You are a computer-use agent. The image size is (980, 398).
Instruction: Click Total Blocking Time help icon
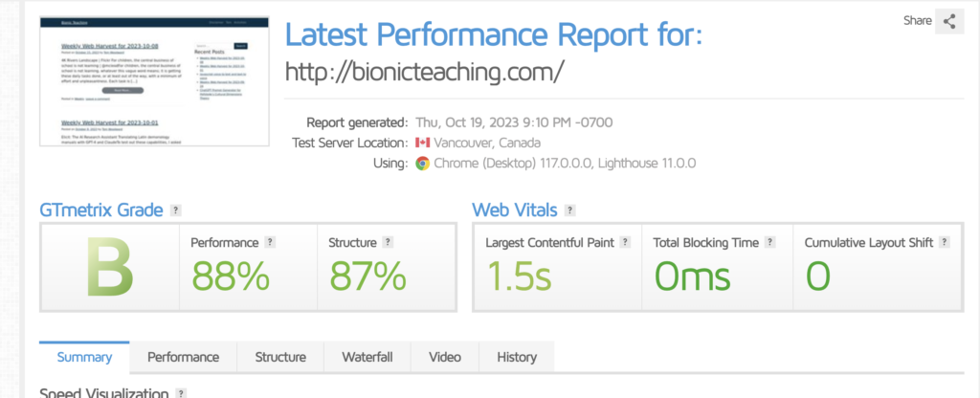click(x=770, y=242)
